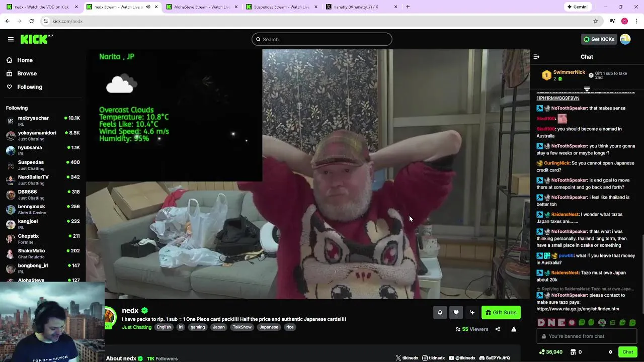
Task: Open Chrome profile avatar
Action: (624, 21)
